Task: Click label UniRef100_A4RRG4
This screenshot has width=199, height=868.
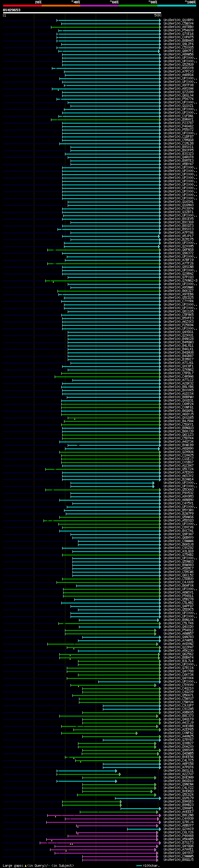Action: pyautogui.click(x=178, y=75)
